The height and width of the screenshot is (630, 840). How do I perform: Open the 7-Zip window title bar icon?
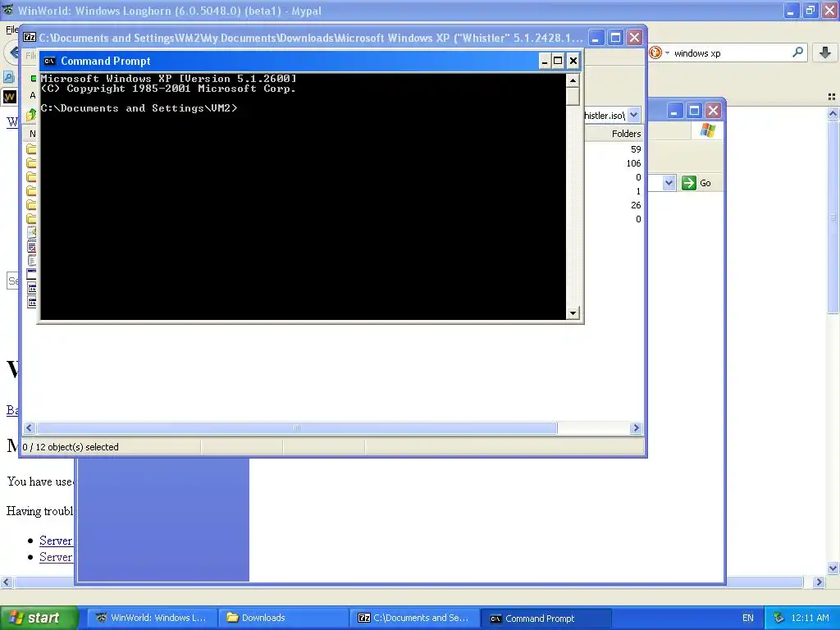click(30, 38)
